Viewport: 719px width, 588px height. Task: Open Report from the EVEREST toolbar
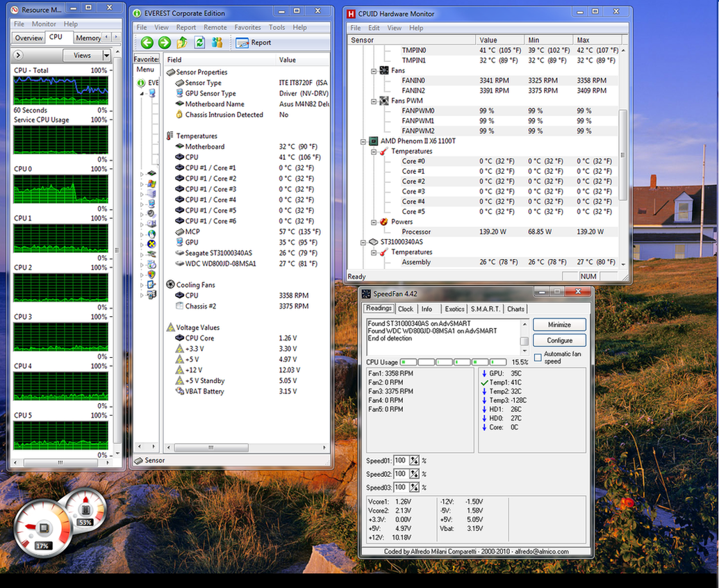[254, 42]
